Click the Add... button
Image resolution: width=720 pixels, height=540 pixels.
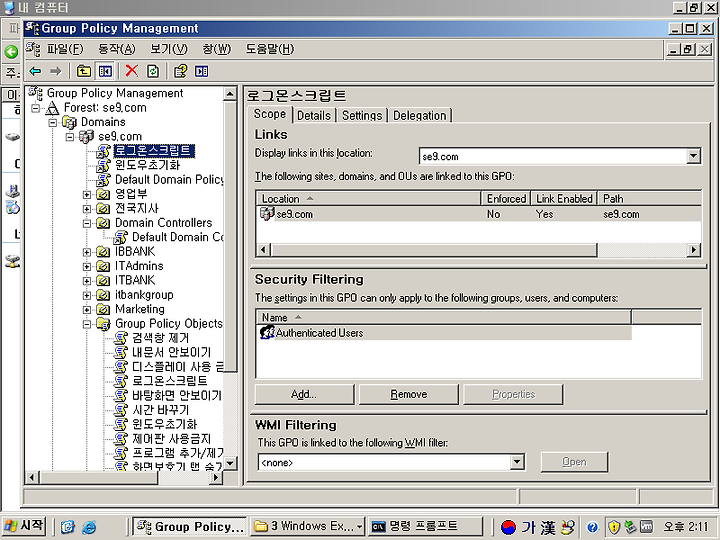click(x=304, y=394)
